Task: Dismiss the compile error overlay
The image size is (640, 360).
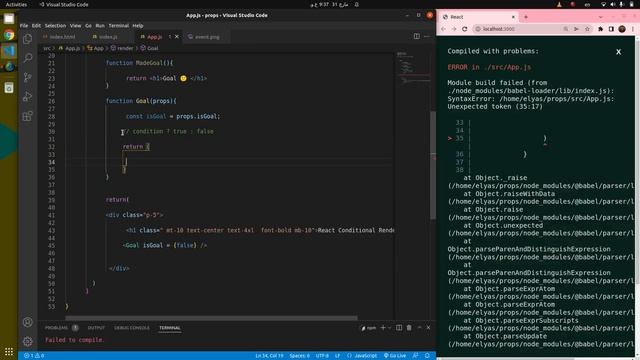Action: pos(618,52)
